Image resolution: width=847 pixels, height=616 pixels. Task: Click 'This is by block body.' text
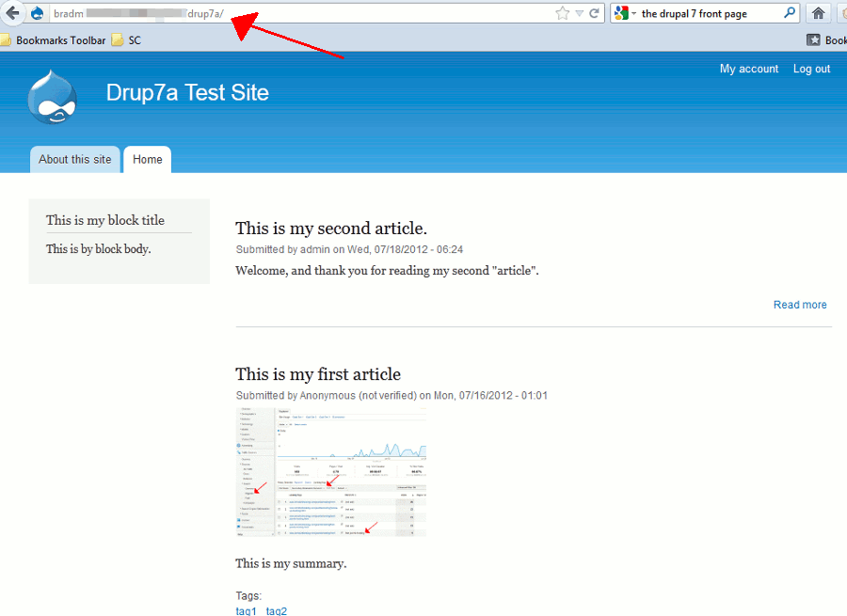click(98, 249)
